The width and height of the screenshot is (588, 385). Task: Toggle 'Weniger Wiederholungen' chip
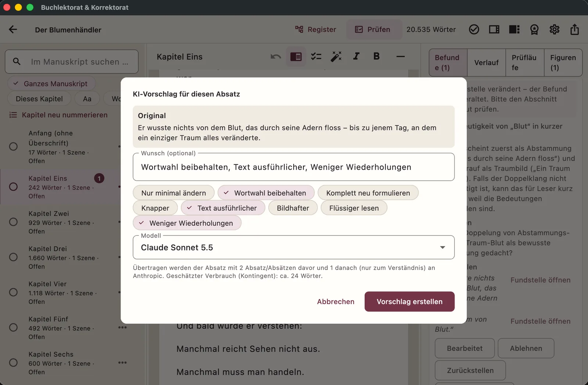point(187,223)
